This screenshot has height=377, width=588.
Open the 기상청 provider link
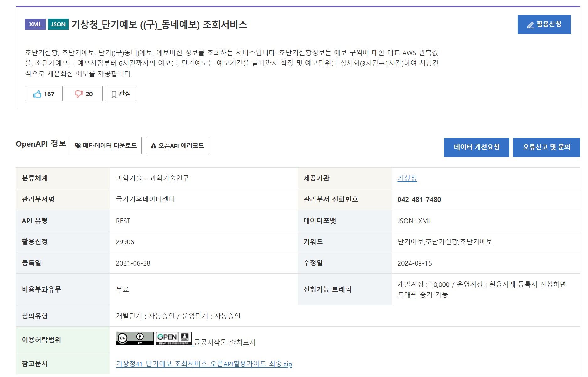click(407, 178)
